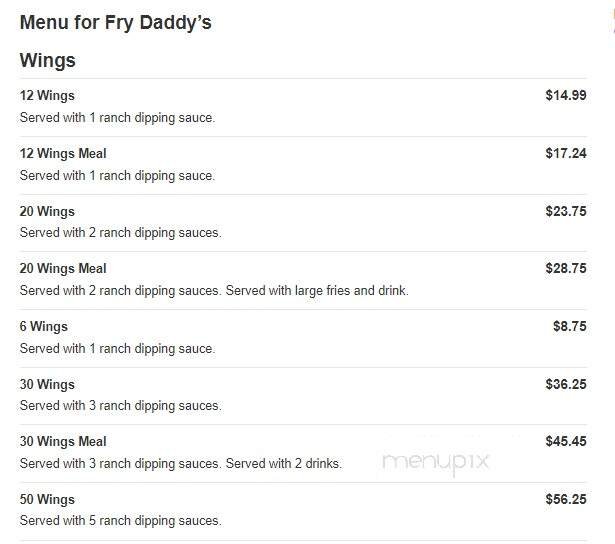Select the 50 Wings item name
The image size is (615, 544).
(x=47, y=500)
